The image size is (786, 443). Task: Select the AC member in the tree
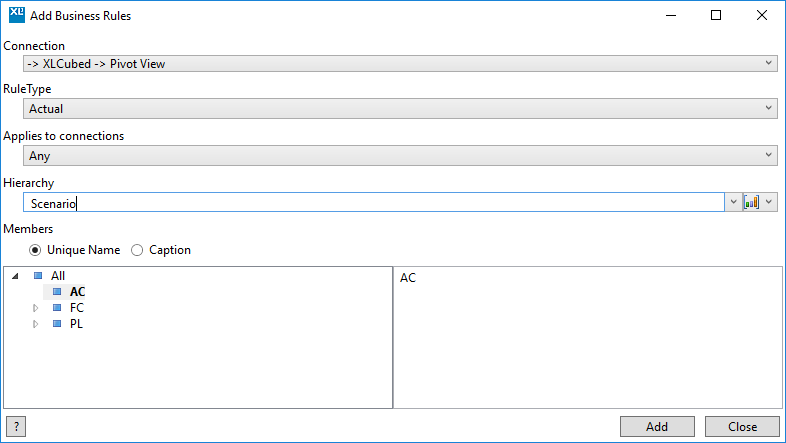click(77, 292)
